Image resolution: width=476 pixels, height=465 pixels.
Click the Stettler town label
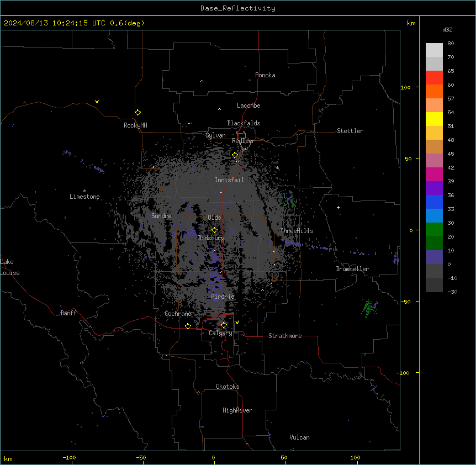click(x=350, y=131)
